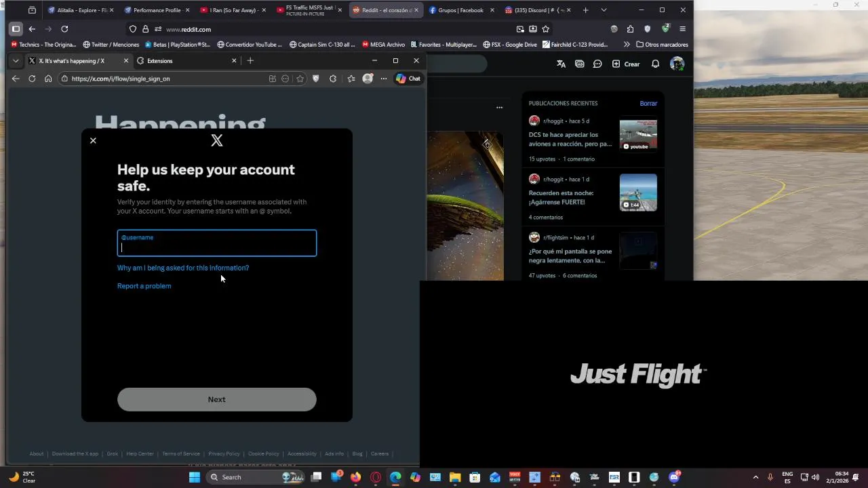Select the 'X. It's what's happening / X' tab
The image size is (868, 488).
(x=78, y=61)
